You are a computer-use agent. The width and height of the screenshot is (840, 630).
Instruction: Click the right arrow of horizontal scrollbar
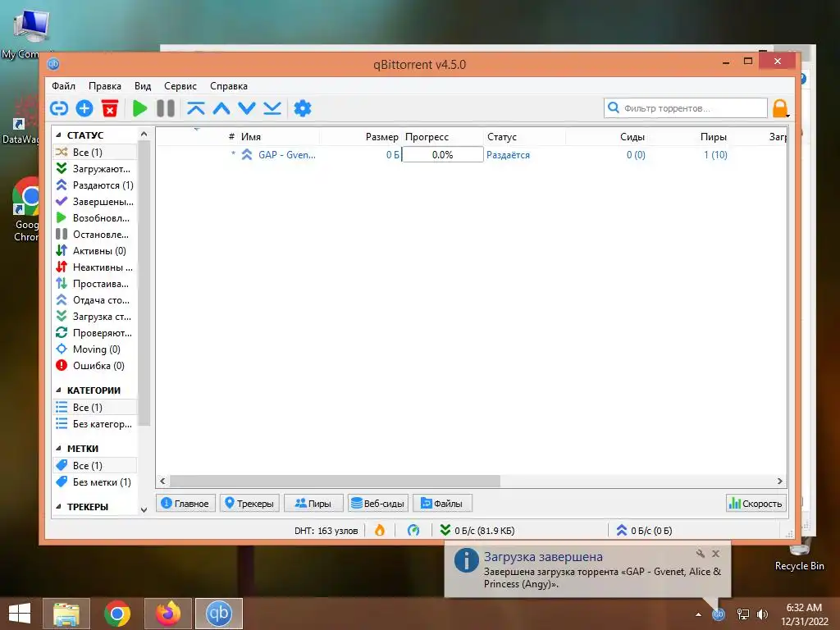click(780, 481)
